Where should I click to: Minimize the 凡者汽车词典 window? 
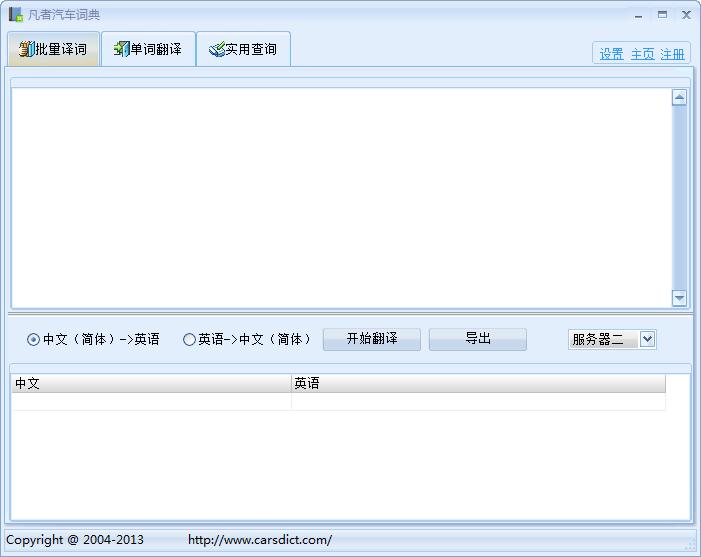638,15
